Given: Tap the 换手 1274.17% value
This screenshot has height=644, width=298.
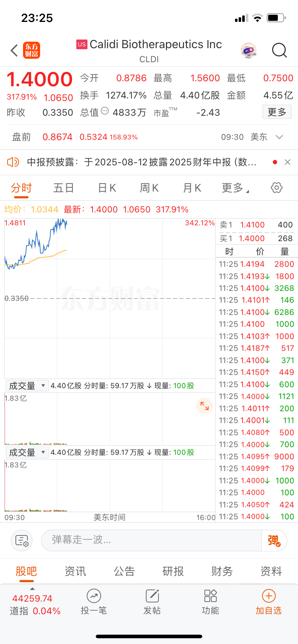Looking at the screenshot, I should coord(126,95).
